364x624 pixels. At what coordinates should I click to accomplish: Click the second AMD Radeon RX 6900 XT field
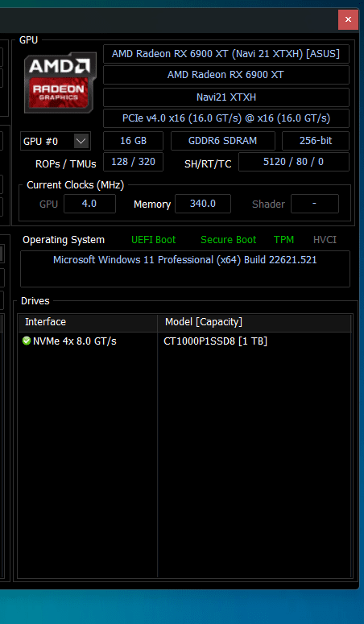(x=225, y=75)
